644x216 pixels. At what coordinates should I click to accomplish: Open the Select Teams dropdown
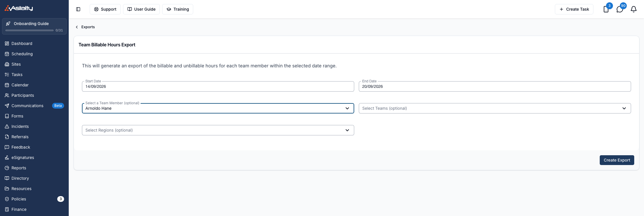click(495, 108)
